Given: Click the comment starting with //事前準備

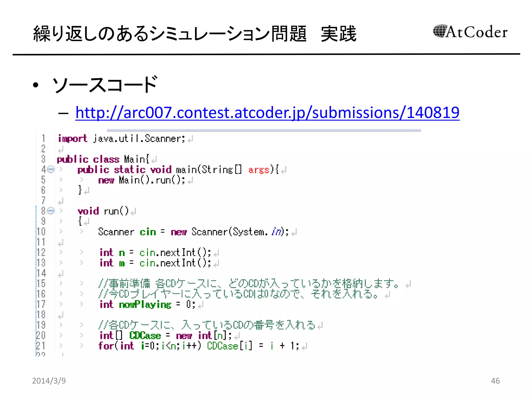Looking at the screenshot, I should point(249,284).
